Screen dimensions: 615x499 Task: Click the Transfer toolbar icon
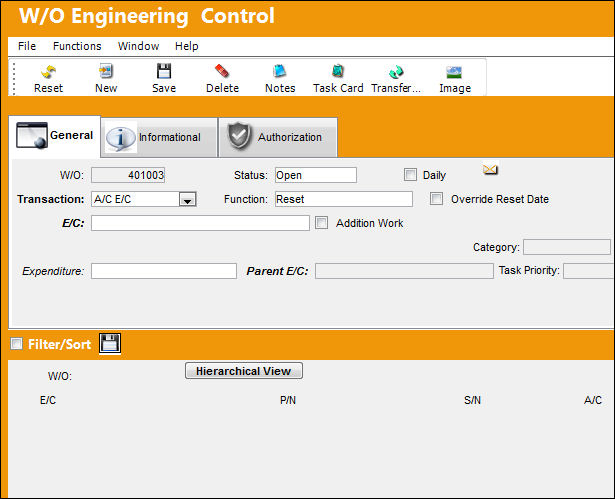point(396,78)
